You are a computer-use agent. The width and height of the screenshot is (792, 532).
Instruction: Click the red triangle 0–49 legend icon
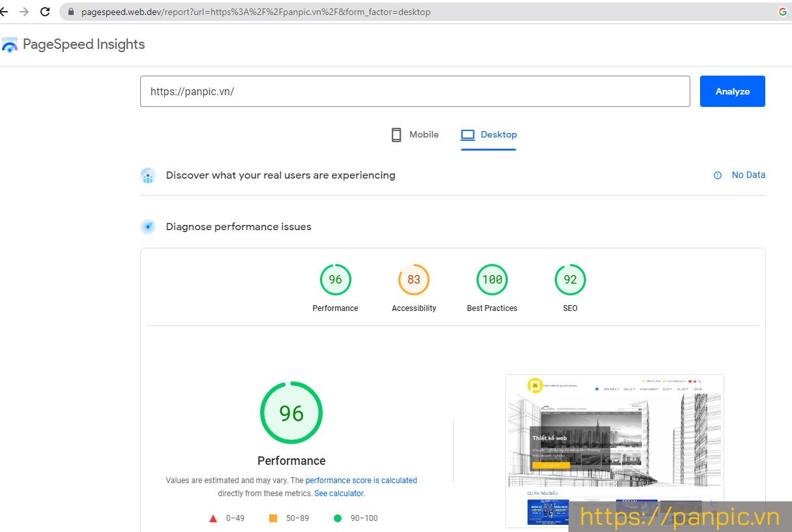tap(213, 519)
